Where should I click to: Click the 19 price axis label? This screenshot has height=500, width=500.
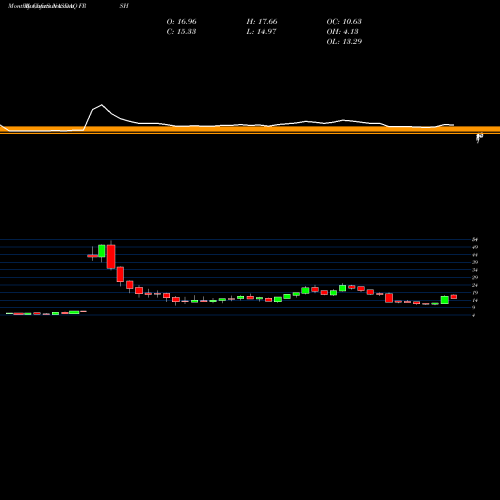475,293
